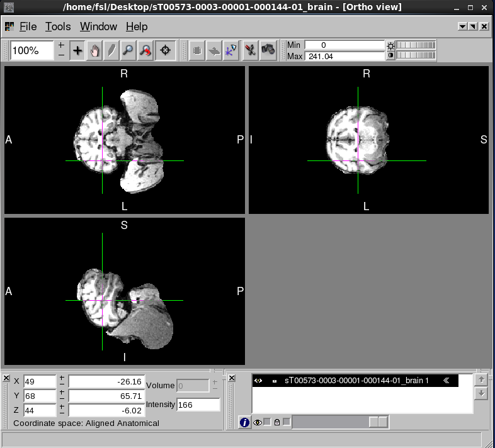Decrement the X voxel coordinate
This screenshot has width=495, height=448.
[62, 384]
